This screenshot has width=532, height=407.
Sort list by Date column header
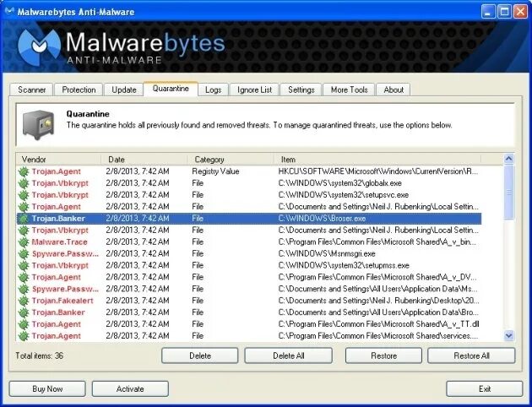point(144,160)
